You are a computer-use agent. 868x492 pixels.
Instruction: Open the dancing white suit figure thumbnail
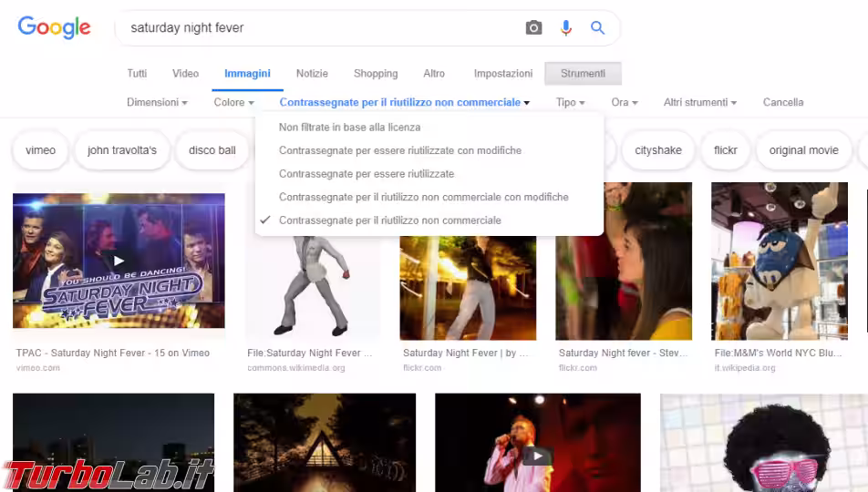coord(314,288)
